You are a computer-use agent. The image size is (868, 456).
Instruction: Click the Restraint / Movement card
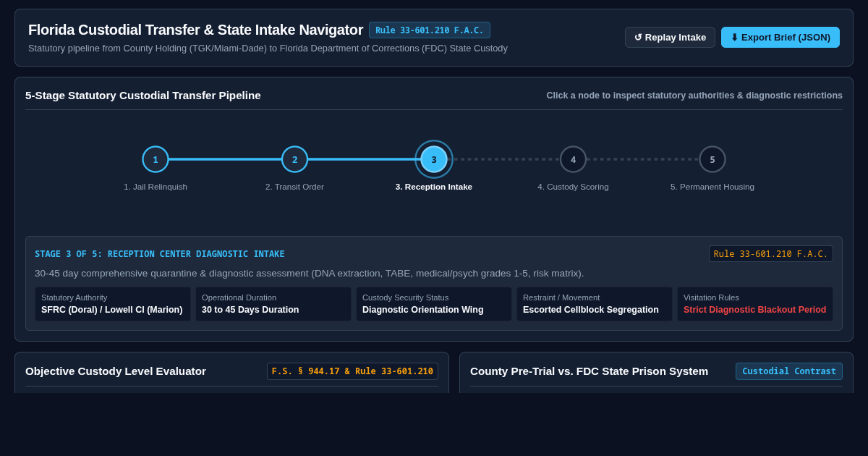pyautogui.click(x=595, y=304)
